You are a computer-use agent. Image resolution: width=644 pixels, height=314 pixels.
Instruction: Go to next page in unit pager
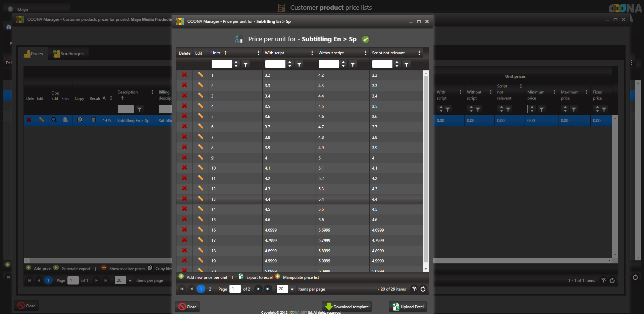[258, 289]
